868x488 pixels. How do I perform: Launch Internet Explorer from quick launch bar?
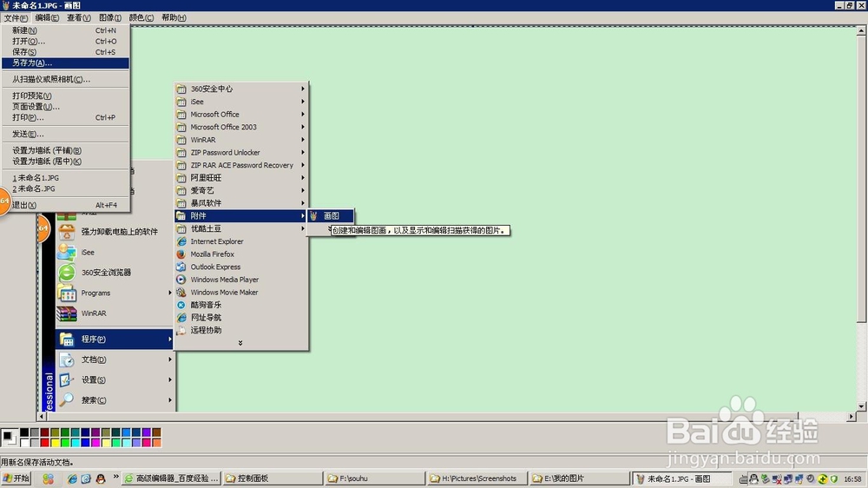73,478
